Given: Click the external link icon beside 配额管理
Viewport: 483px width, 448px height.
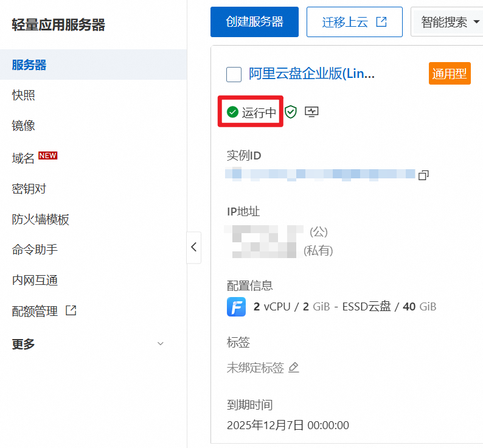Looking at the screenshot, I should click(x=71, y=310).
